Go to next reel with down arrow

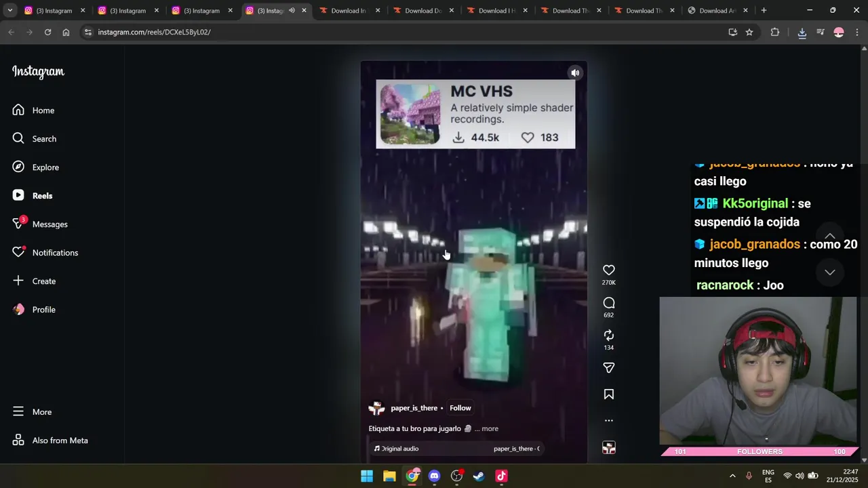tap(829, 272)
